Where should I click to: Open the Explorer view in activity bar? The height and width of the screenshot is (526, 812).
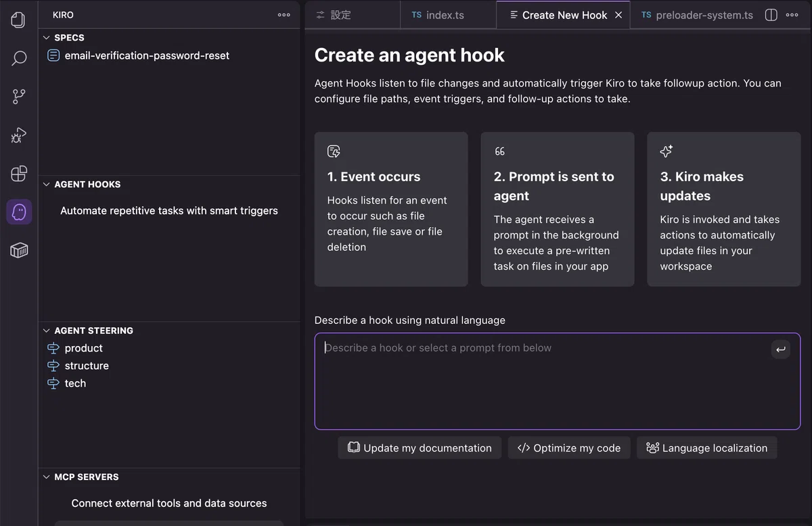point(19,20)
